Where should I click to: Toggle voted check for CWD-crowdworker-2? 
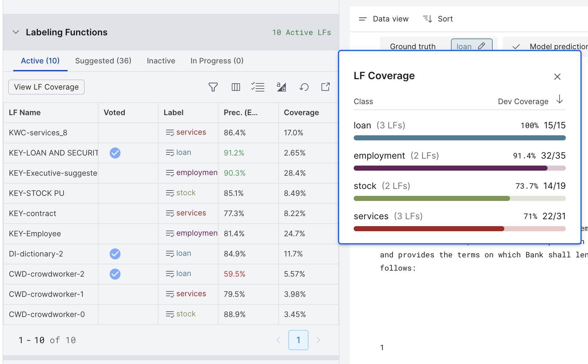point(115,274)
